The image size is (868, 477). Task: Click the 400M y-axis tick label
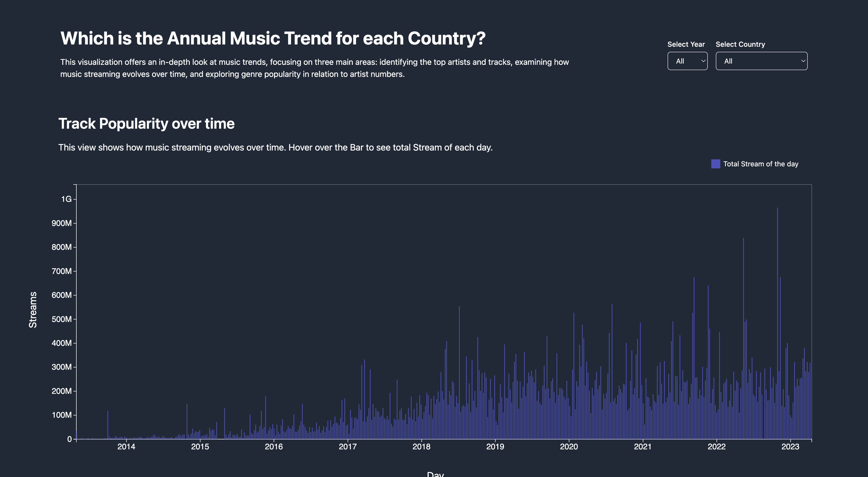click(62, 343)
